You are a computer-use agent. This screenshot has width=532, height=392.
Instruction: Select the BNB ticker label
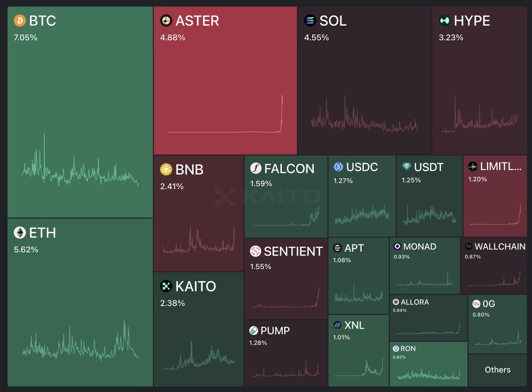pos(189,170)
